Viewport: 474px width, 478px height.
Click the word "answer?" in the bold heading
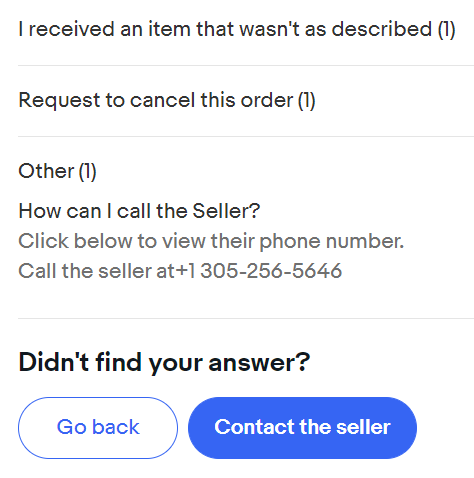(259, 362)
